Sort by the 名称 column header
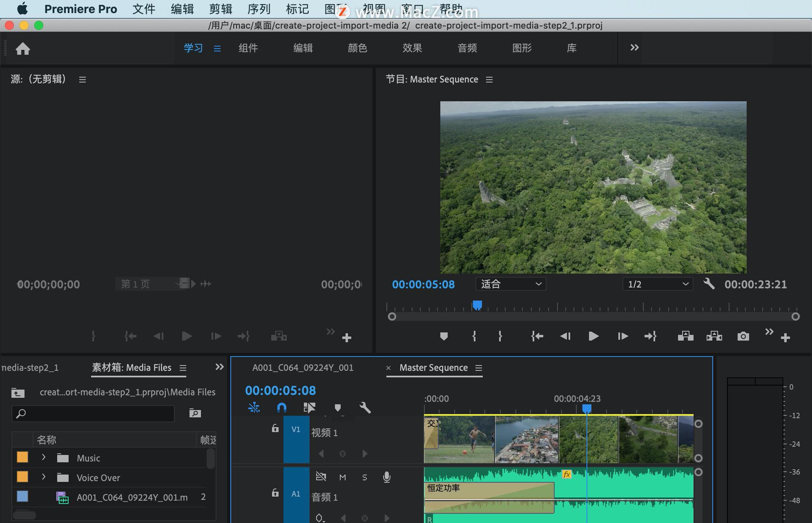The image size is (812, 523). point(47,440)
